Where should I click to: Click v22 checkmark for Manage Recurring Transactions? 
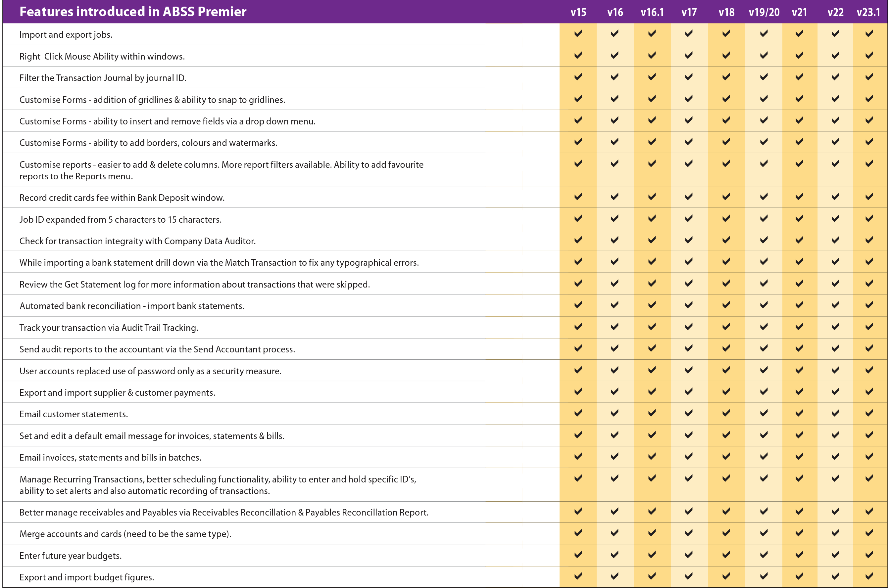(x=835, y=478)
